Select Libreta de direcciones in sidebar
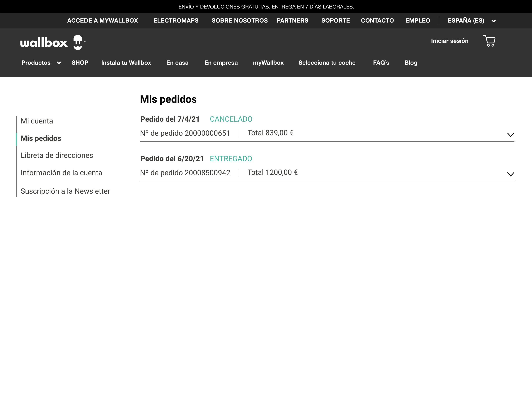The image size is (532, 397). [57, 155]
